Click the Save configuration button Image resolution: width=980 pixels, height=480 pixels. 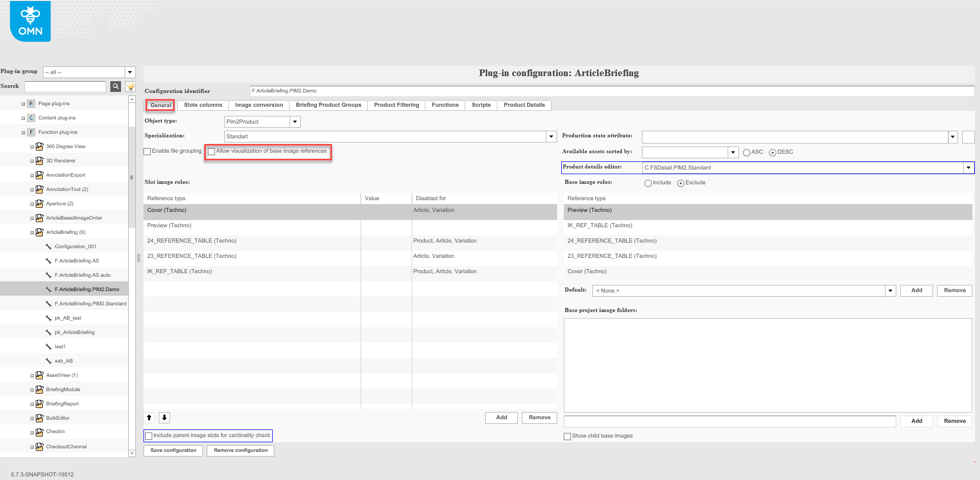173,450
